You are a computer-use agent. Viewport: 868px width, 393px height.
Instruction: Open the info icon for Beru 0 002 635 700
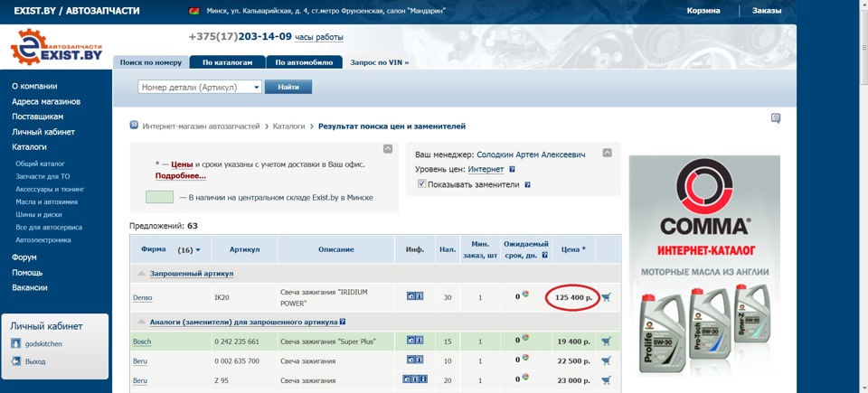pyautogui.click(x=419, y=360)
